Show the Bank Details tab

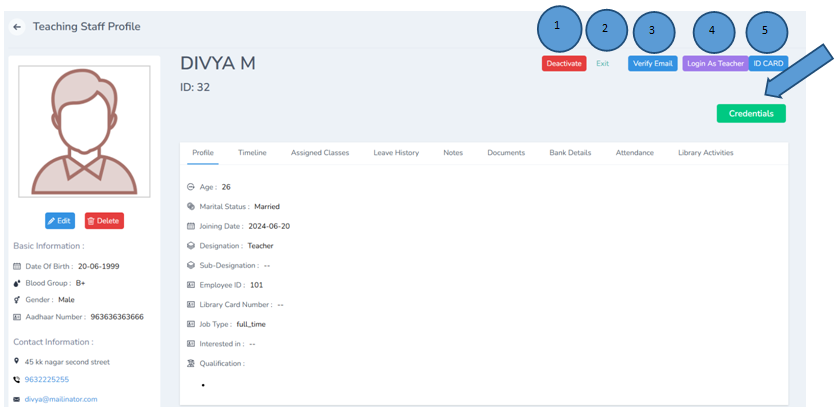570,153
